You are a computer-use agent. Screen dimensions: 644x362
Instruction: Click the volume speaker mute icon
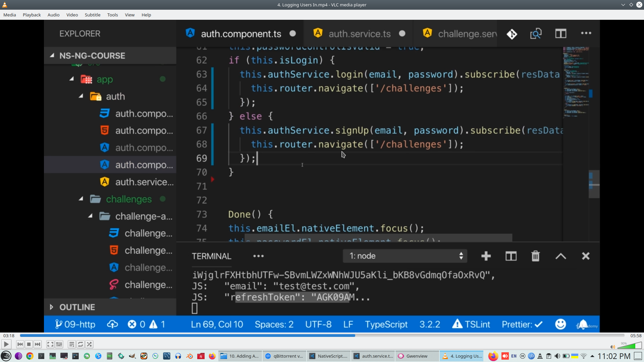(612, 347)
